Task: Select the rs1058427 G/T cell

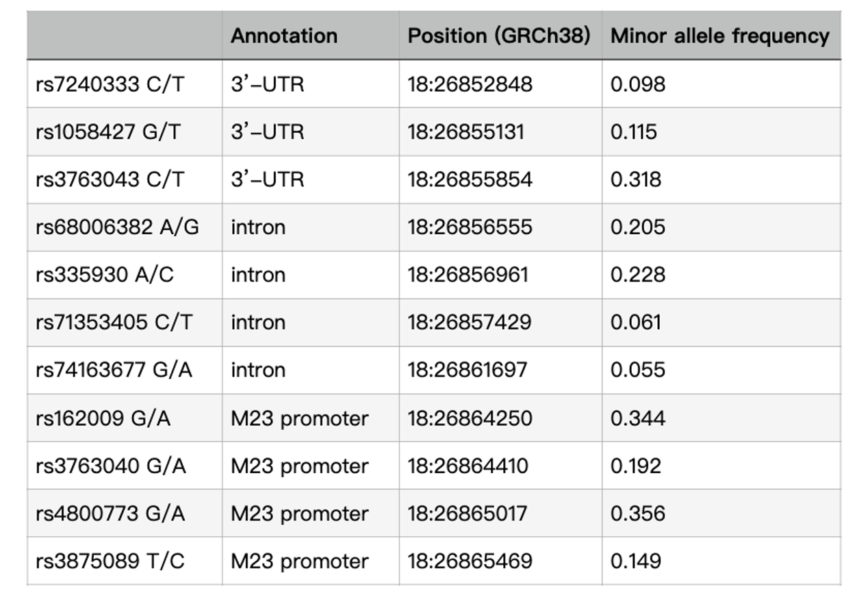Action: tap(109, 131)
